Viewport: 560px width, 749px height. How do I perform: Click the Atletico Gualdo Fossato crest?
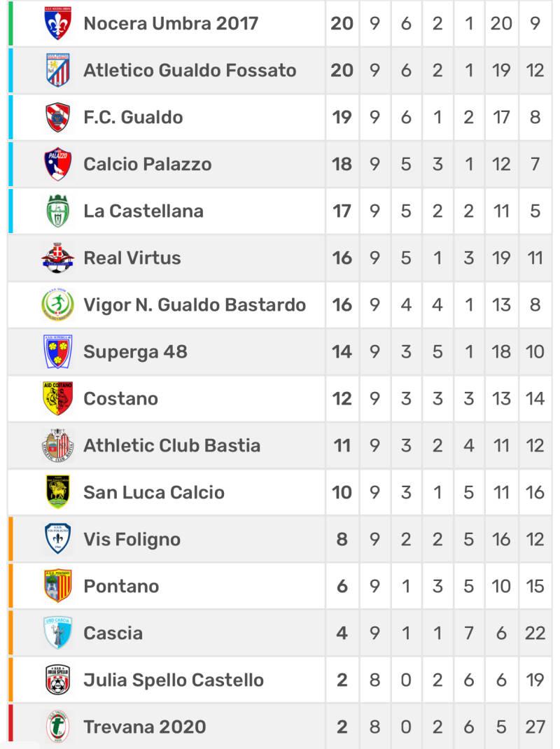(57, 70)
